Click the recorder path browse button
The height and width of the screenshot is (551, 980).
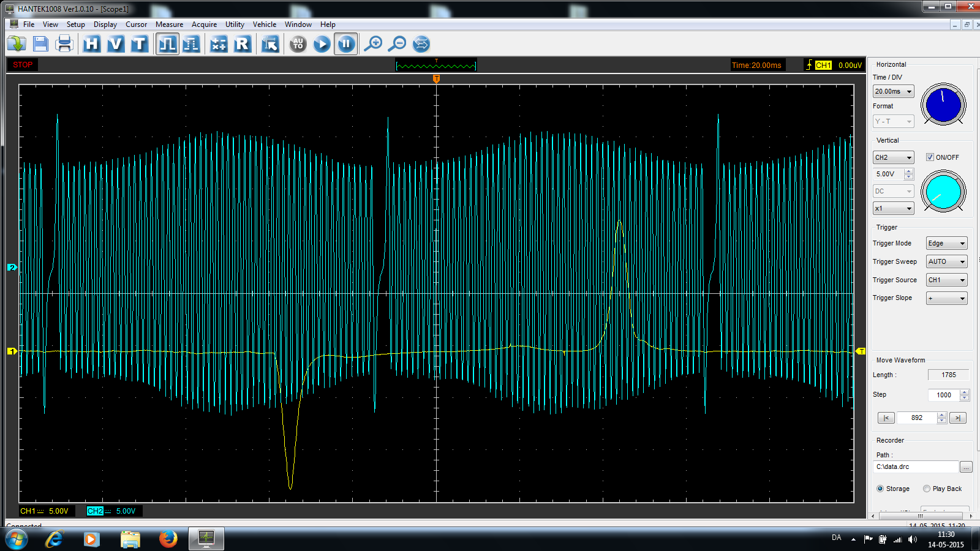[966, 467]
